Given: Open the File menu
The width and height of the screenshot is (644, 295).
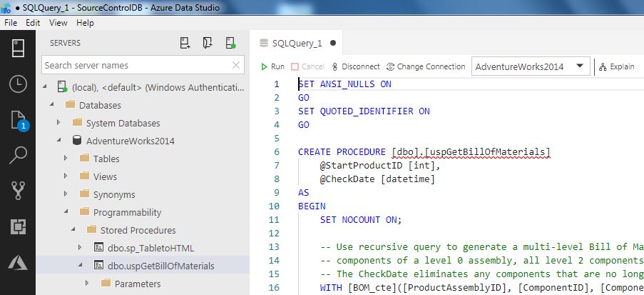Looking at the screenshot, I should (x=11, y=23).
